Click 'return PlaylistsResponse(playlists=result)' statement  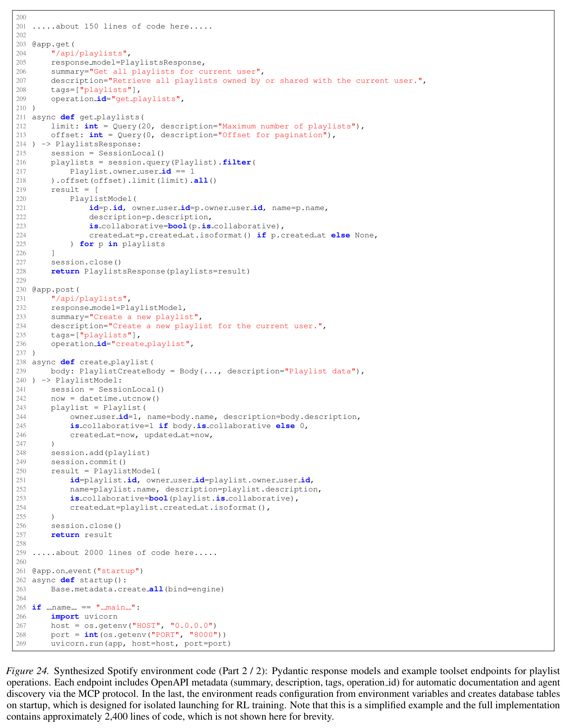pyautogui.click(x=151, y=272)
